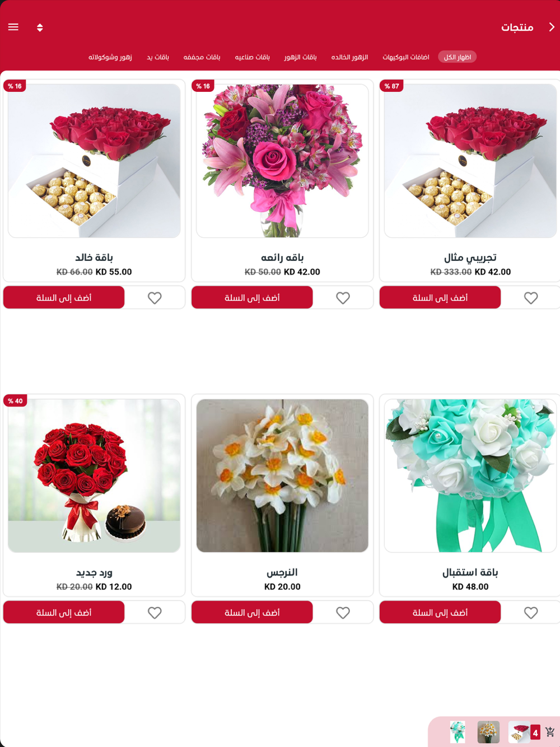
Task: Favorite باقه رائعه with heart icon
Action: [x=343, y=298]
